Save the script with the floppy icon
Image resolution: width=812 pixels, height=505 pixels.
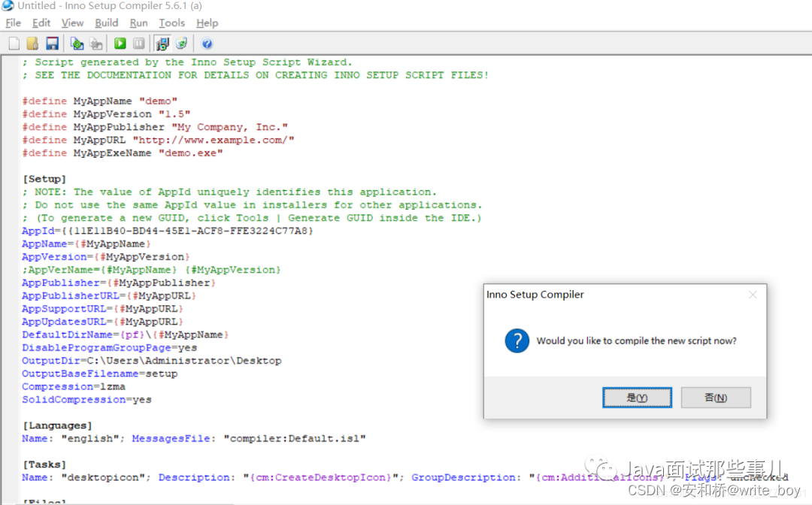coord(53,44)
